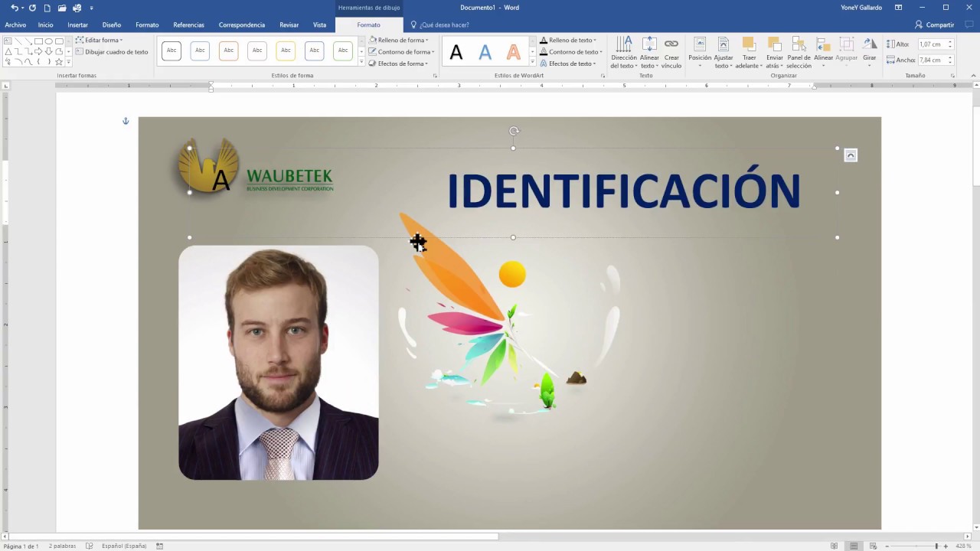Select the Oval shape in shapes gallery
The image size is (980, 551).
pyautogui.click(x=49, y=41)
